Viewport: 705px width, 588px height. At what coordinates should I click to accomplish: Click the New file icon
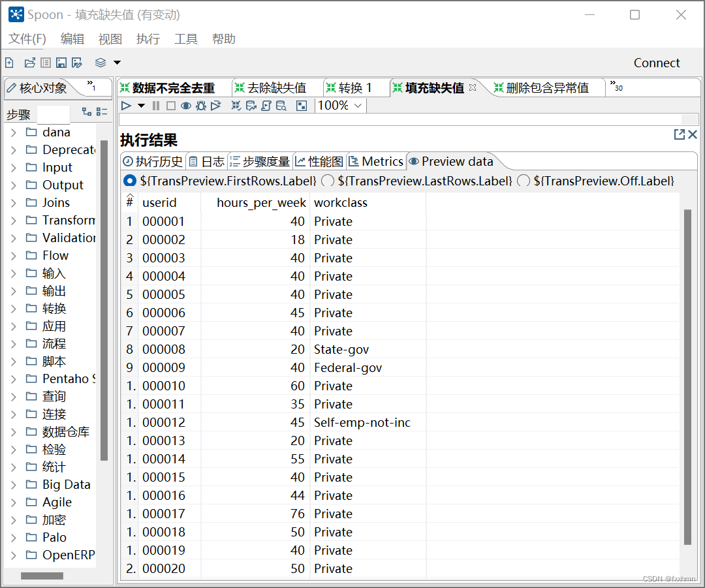click(x=9, y=62)
